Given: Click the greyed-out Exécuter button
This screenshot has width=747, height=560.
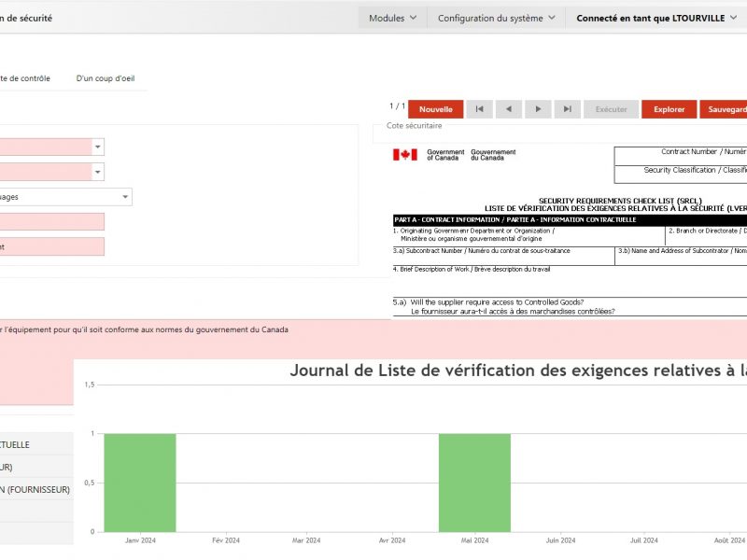Looking at the screenshot, I should (x=612, y=109).
